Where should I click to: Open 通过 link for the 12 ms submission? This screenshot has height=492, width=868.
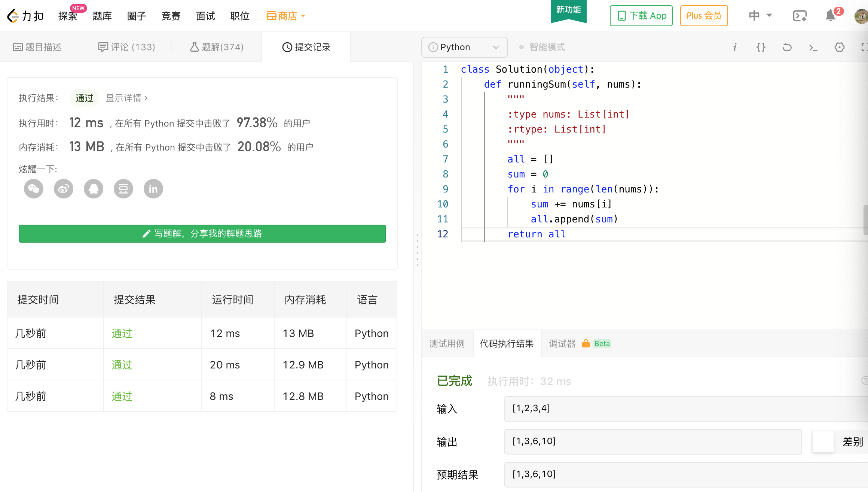(122, 333)
